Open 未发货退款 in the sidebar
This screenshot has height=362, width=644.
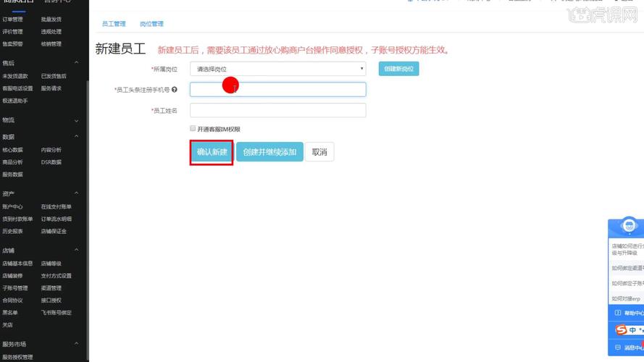(x=15, y=76)
